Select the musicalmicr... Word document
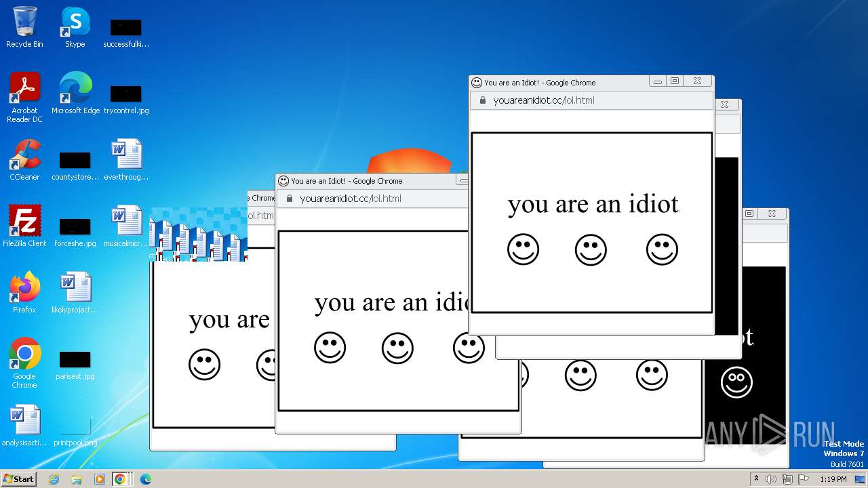The height and width of the screenshot is (488, 868). pyautogui.click(x=126, y=226)
